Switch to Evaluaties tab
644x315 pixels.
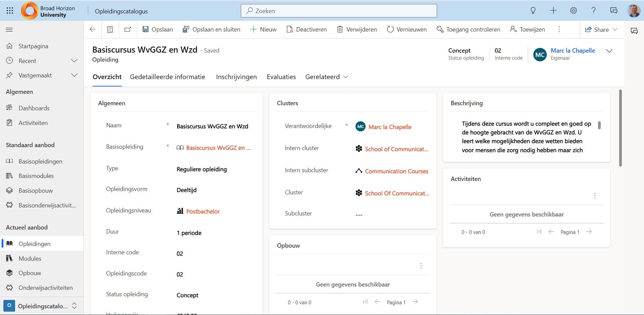point(281,77)
